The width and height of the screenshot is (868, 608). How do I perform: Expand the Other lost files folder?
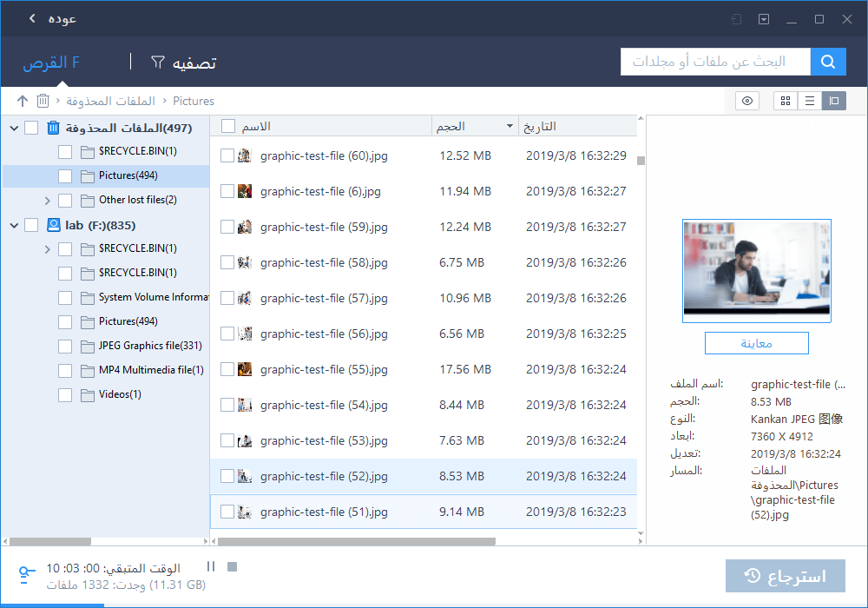point(48,201)
